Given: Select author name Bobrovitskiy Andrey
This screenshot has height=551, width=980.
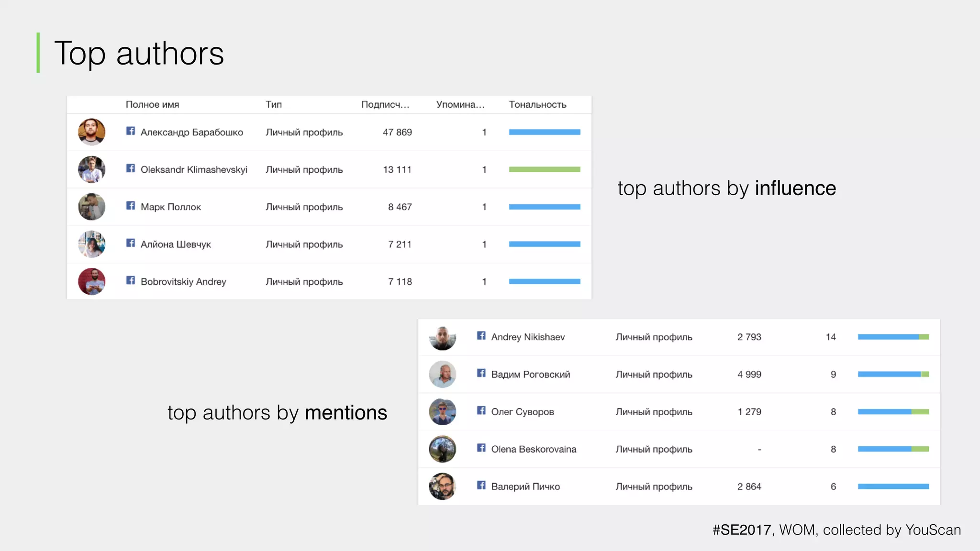Looking at the screenshot, I should (183, 282).
